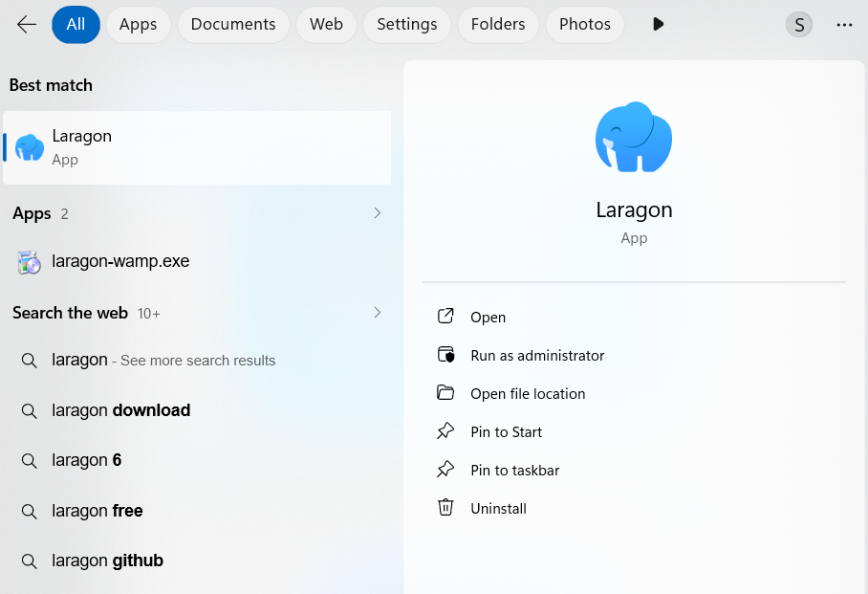This screenshot has width=868, height=594.
Task: Switch to the Documents filter tab
Action: (x=233, y=24)
